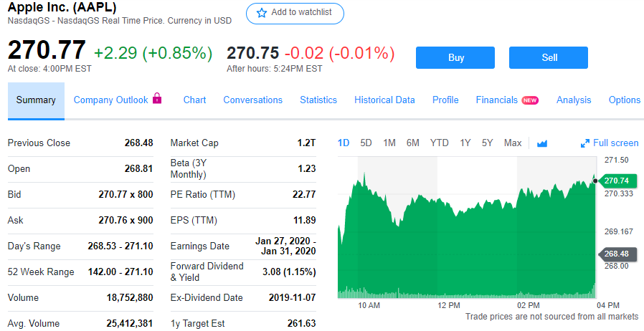Viewport: 644px width, 331px height.
Task: Switch to Company Outlook tab
Action: (110, 100)
